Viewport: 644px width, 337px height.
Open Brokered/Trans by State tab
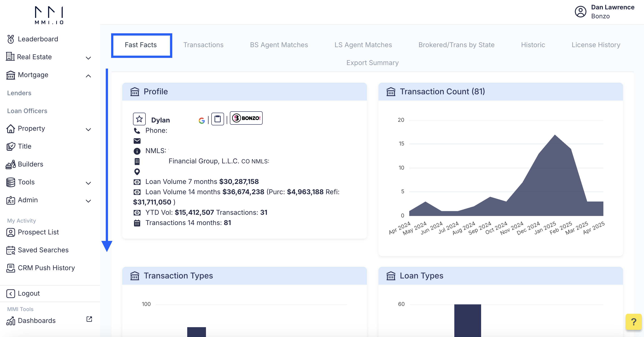pyautogui.click(x=457, y=45)
